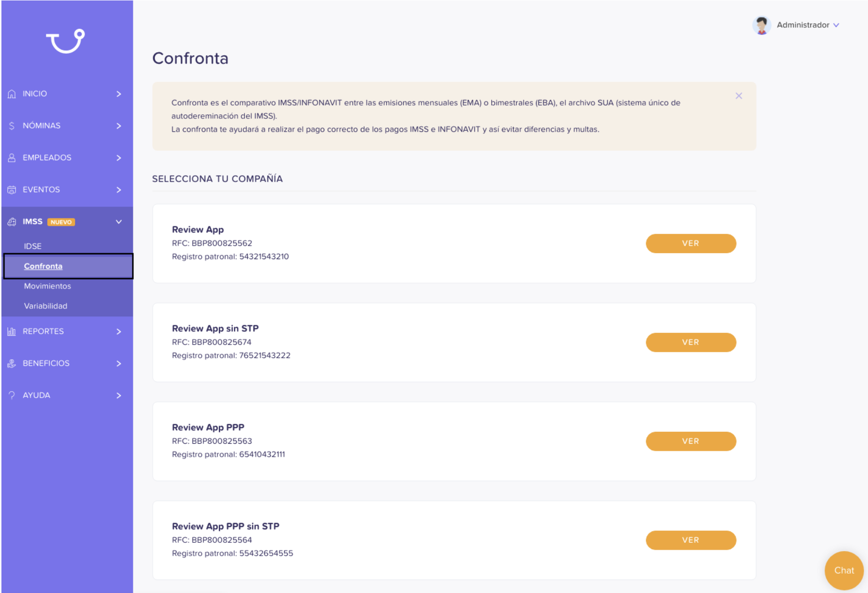
Task: Click the Eventos calendar icon
Action: [x=12, y=190]
